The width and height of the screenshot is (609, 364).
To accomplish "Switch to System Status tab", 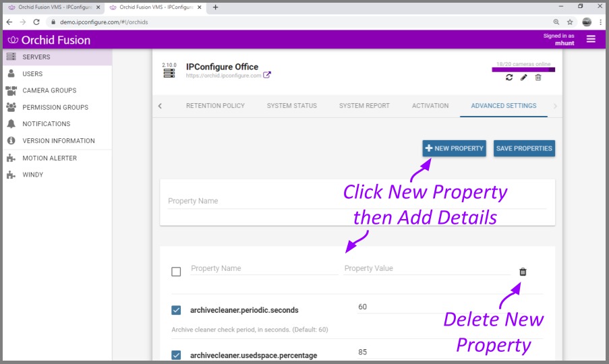I will 291,106.
